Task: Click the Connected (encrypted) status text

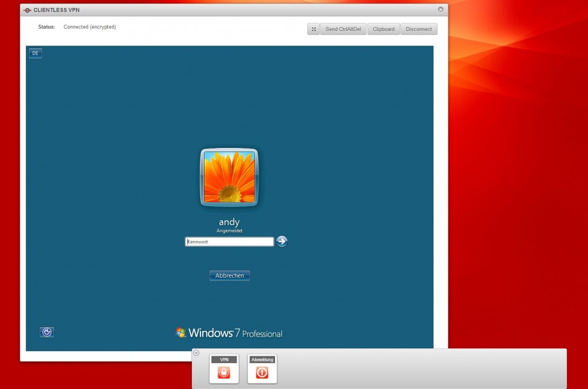Action: coord(90,26)
